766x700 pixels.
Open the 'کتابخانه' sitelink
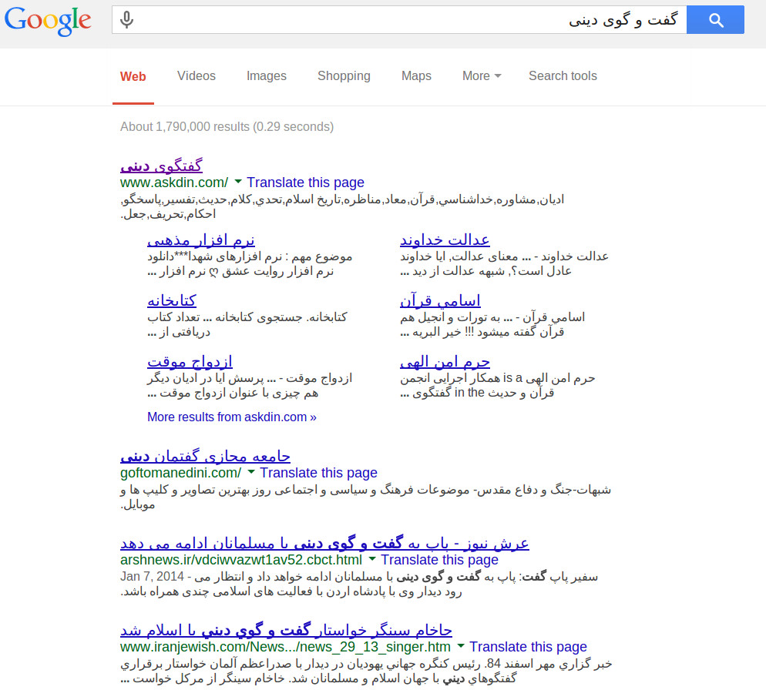pyautogui.click(x=172, y=300)
